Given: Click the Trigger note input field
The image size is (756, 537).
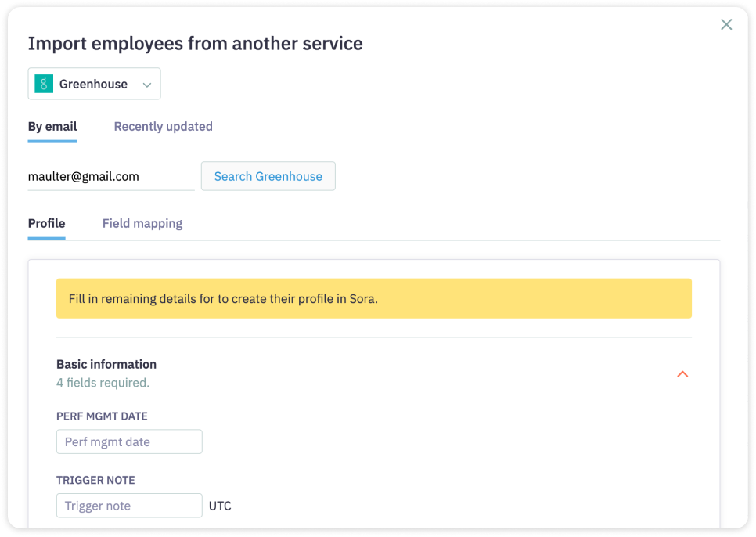Looking at the screenshot, I should point(129,506).
